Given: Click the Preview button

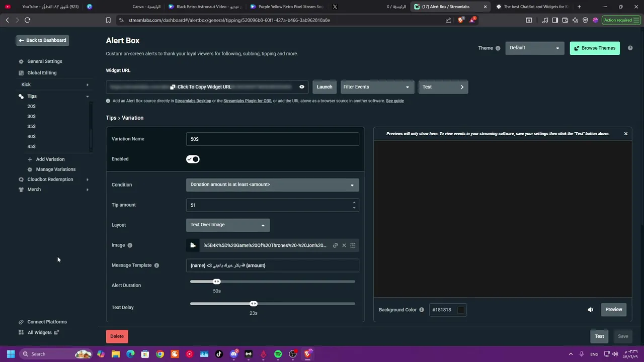Looking at the screenshot, I should tap(614, 310).
